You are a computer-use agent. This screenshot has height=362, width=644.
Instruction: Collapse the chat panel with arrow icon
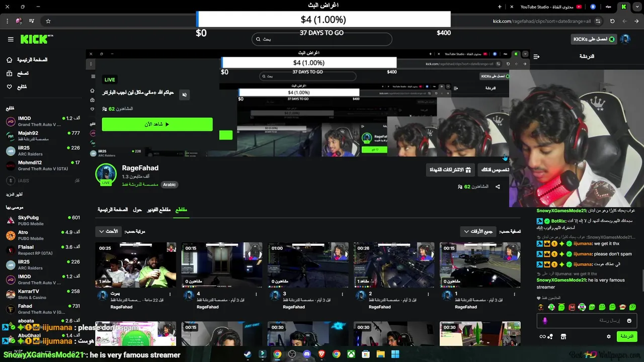(536, 57)
